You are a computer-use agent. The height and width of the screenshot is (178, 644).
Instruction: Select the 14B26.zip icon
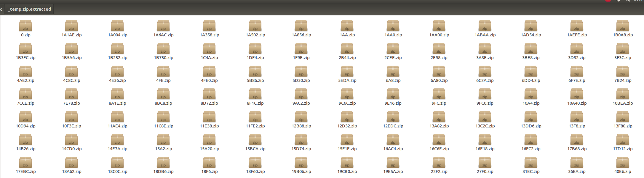point(25,140)
